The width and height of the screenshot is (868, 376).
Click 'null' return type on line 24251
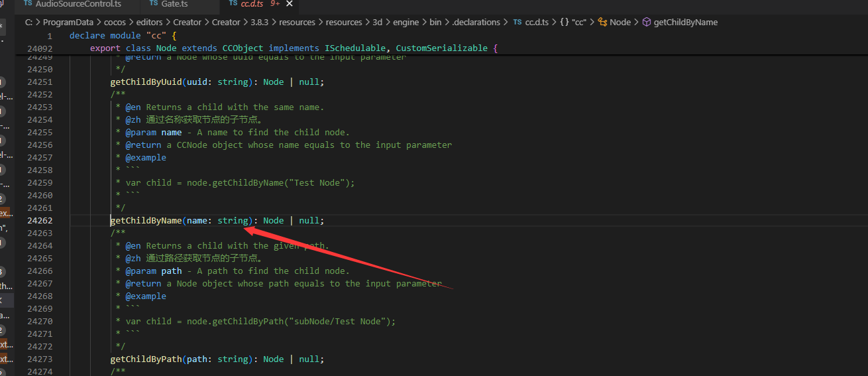tap(309, 82)
